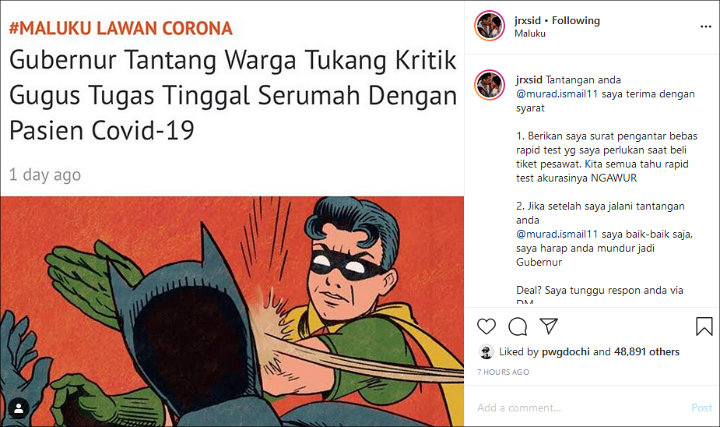This screenshot has width=720, height=427.
Task: Open jrxsid username in the caption
Action: click(529, 80)
